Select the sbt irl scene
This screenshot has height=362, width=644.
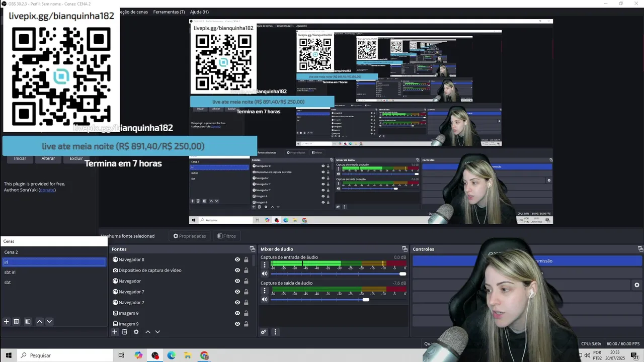54,272
